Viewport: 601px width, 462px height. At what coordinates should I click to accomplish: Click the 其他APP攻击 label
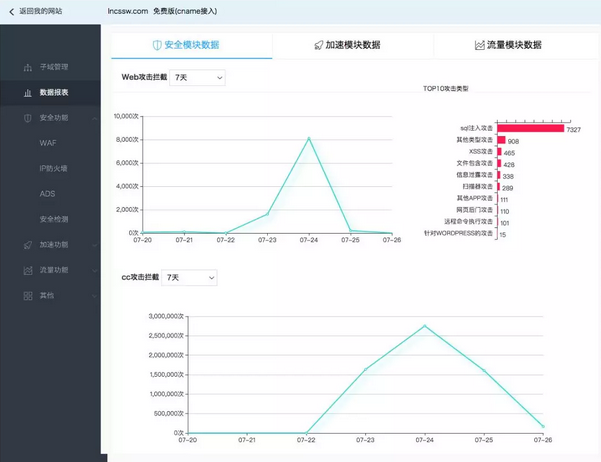tap(475, 198)
